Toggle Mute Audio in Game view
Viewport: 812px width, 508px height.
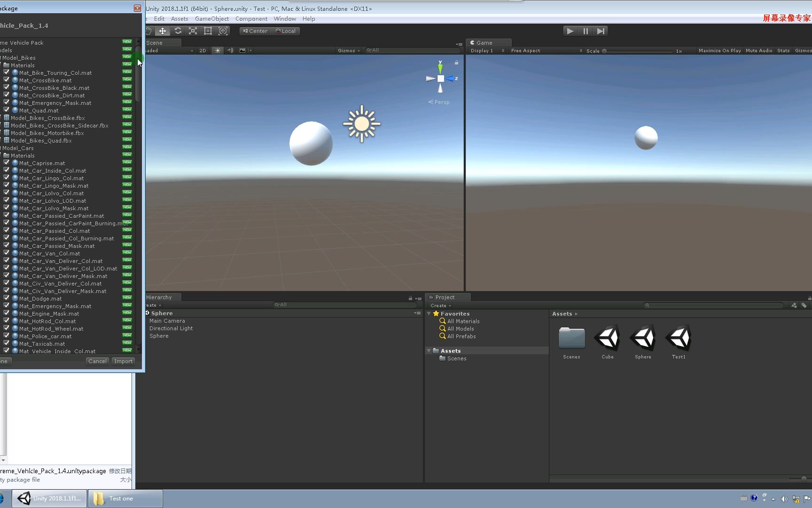(x=759, y=50)
